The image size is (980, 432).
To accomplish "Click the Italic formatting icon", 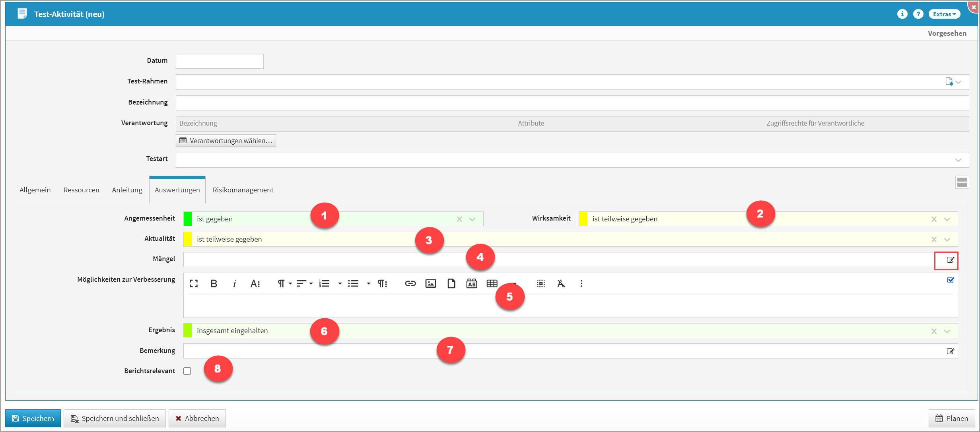I will pos(235,283).
